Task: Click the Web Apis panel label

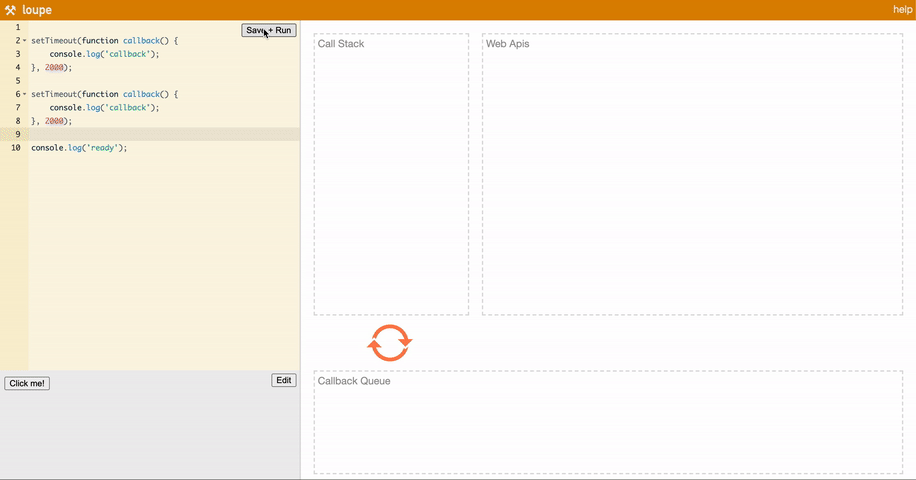Action: click(508, 44)
